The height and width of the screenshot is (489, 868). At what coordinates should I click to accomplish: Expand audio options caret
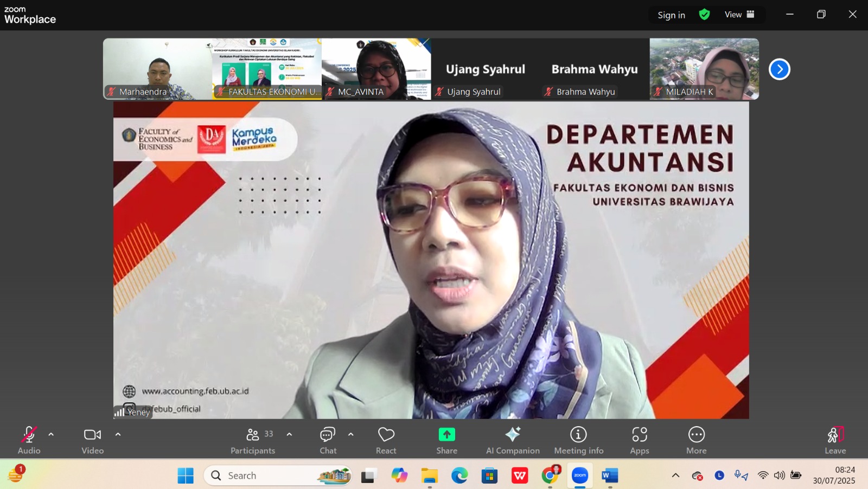pyautogui.click(x=51, y=434)
